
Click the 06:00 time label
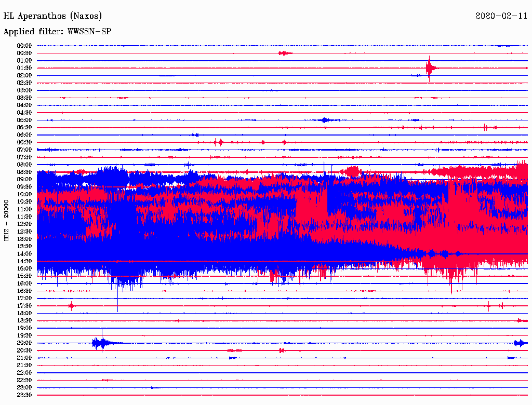pos(24,135)
